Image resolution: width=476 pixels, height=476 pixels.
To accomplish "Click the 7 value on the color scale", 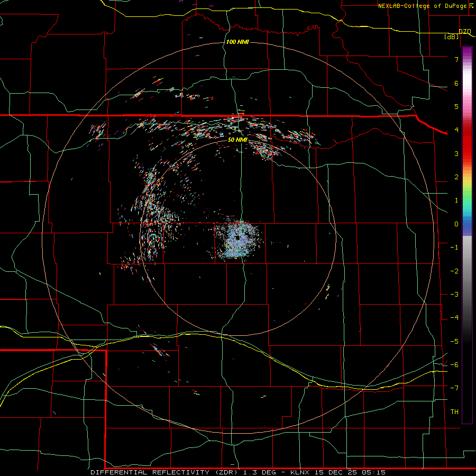I will (x=456, y=59).
